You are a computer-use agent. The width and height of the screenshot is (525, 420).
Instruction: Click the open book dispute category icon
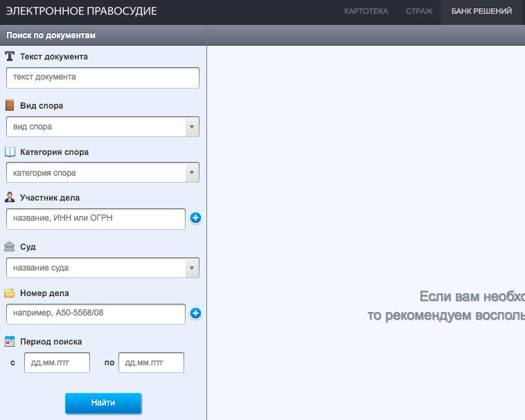point(10,152)
